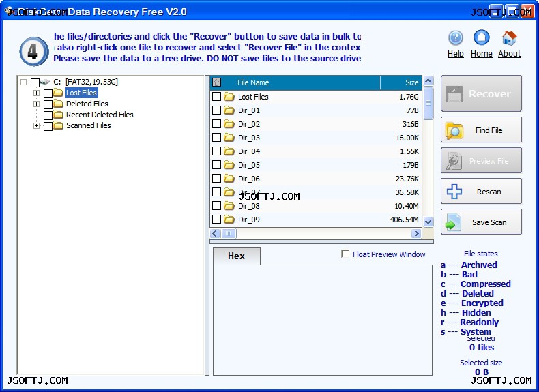This screenshot has width=539, height=392.
Task: Click Dir_05 folder icon
Action: pos(229,165)
